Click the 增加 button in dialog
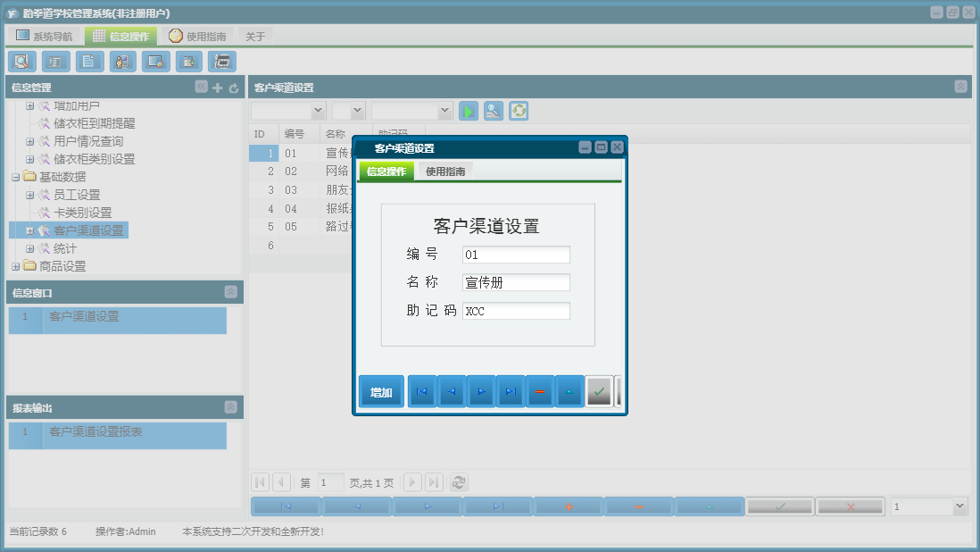This screenshot has height=552, width=980. pos(381,392)
